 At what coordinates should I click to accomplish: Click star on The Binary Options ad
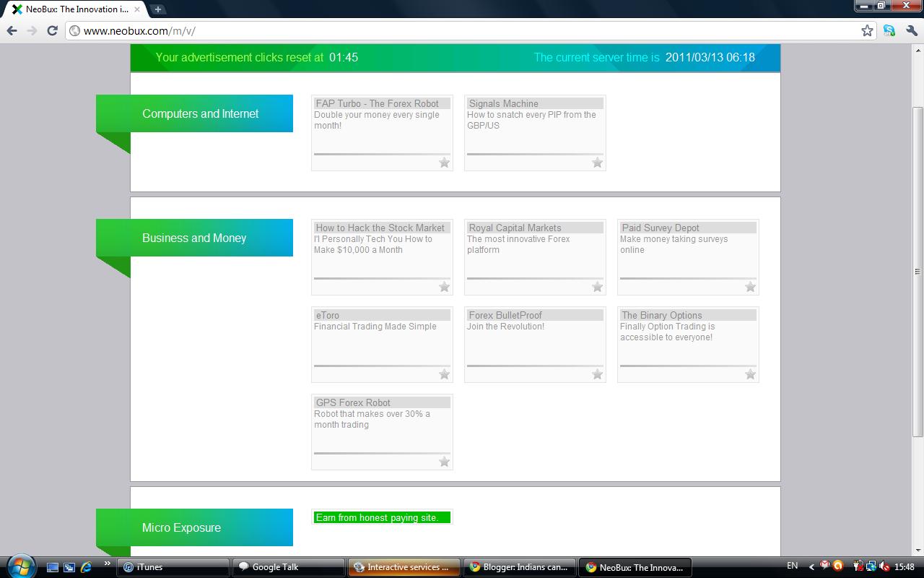pos(750,374)
